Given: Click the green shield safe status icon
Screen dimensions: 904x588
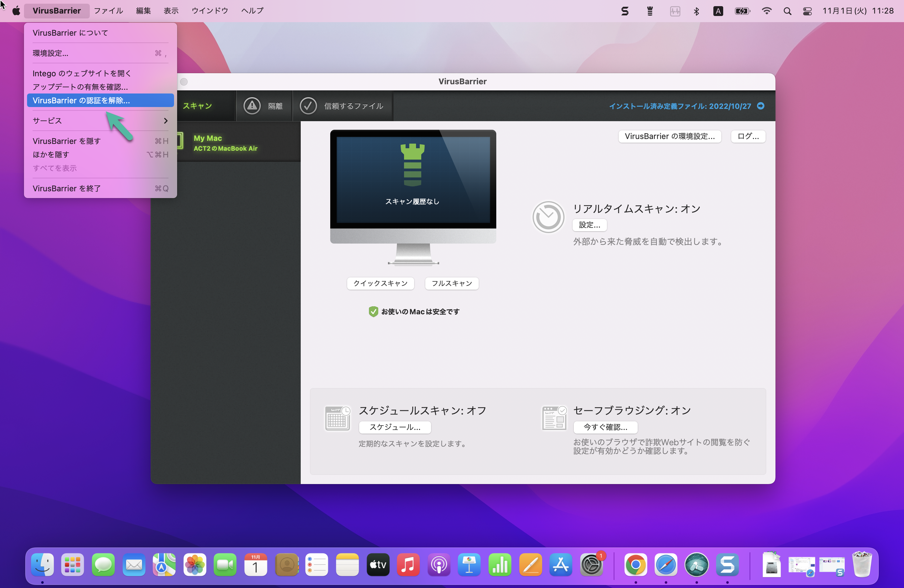Looking at the screenshot, I should pyautogui.click(x=373, y=312).
